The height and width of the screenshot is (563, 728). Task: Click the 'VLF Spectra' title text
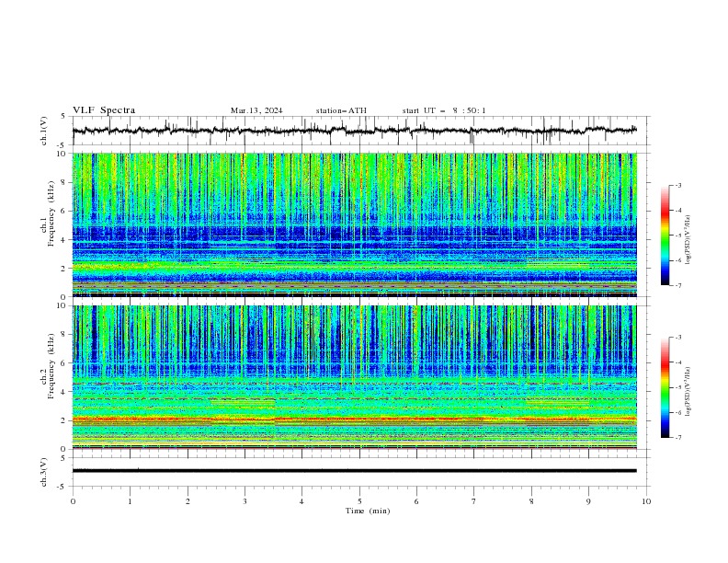tap(104, 110)
